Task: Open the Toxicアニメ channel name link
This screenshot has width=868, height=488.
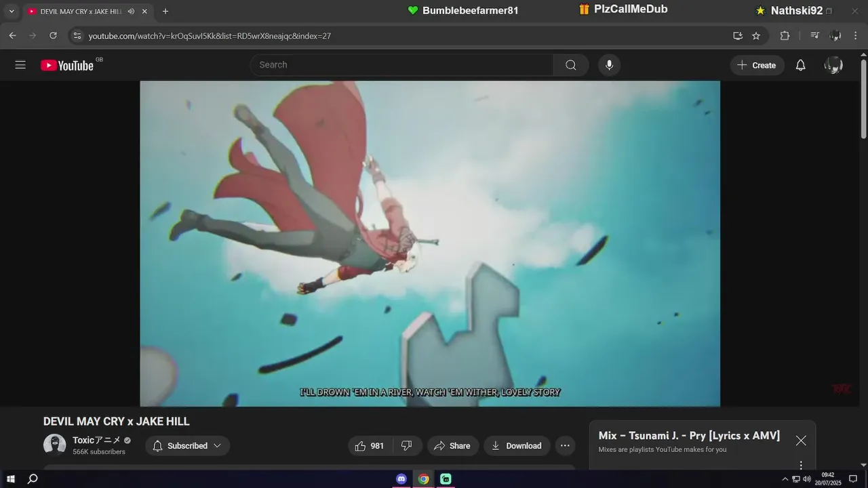Action: [96, 440]
